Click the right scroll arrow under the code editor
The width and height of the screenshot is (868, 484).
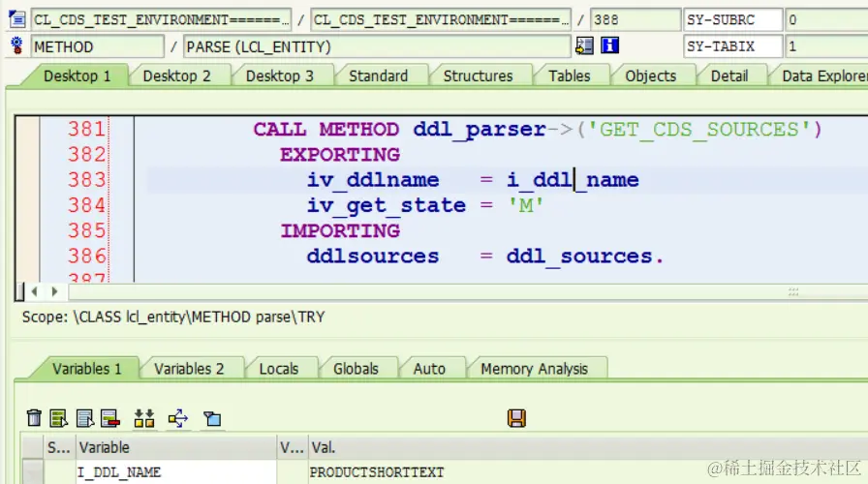(x=54, y=291)
